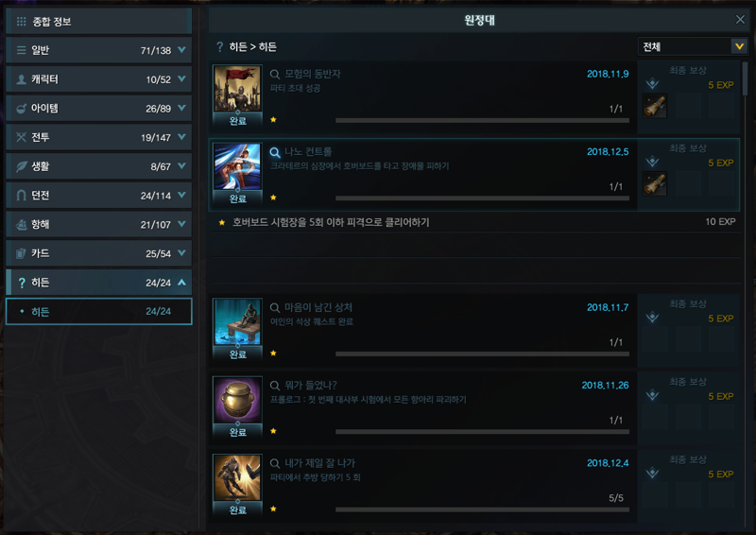Select the 히든 24/24 subcategory item
The image size is (756, 535).
pos(99,311)
